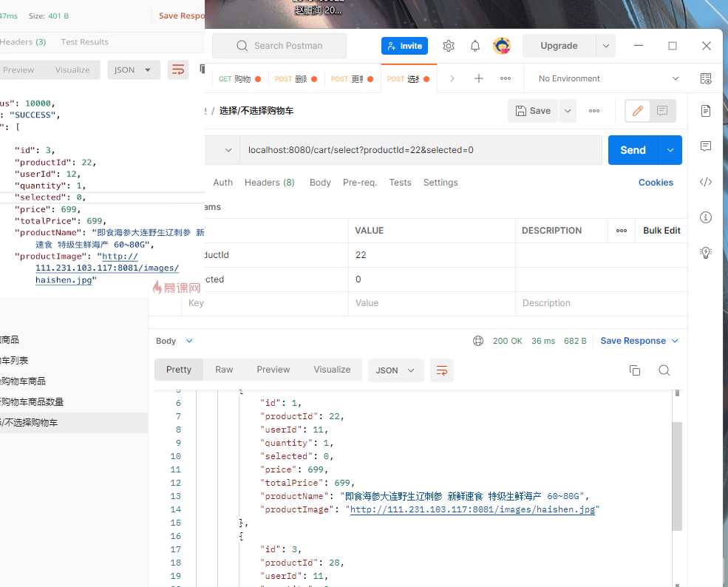Screen dimensions: 728x587
Task: Expand Upgrade dropdown arrow
Action: point(606,46)
